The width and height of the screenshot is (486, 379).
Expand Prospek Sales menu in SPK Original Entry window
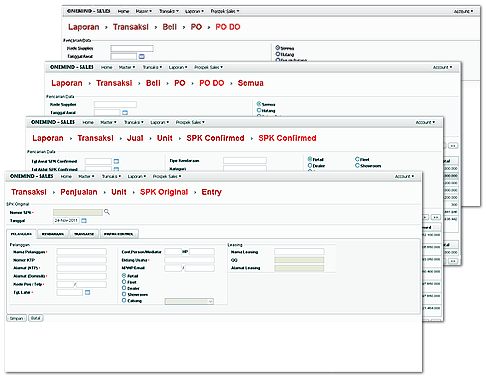[x=167, y=176]
